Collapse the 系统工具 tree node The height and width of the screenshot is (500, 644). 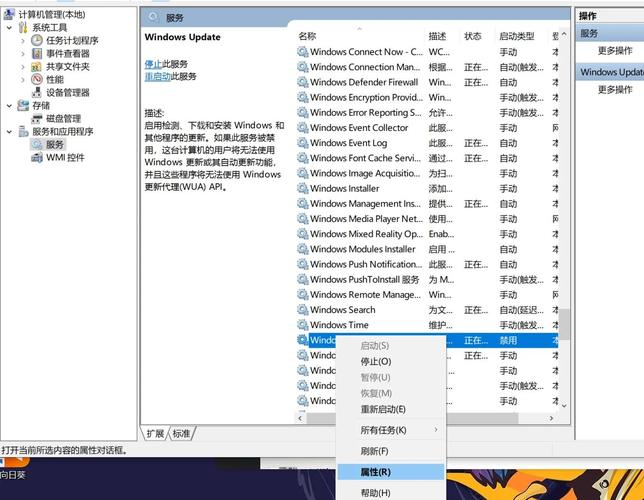coord(9,28)
